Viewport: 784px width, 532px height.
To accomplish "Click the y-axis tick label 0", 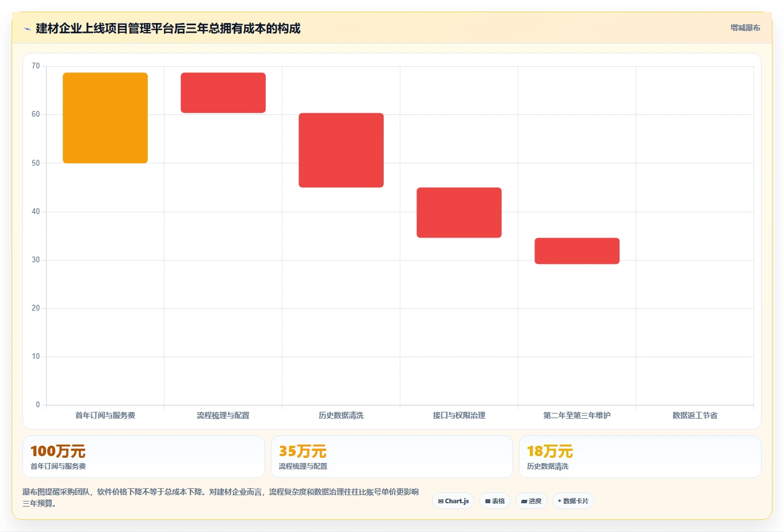I will point(38,405).
